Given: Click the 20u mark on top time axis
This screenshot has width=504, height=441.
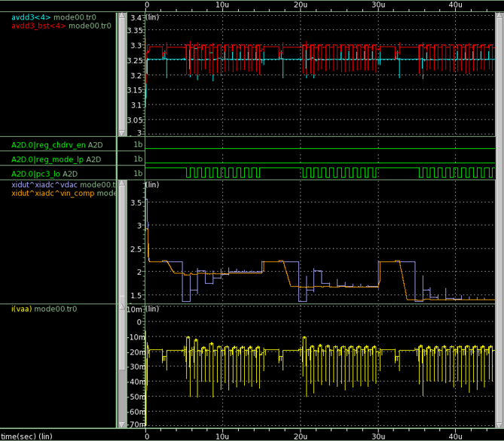Looking at the screenshot, I should tap(300, 5).
